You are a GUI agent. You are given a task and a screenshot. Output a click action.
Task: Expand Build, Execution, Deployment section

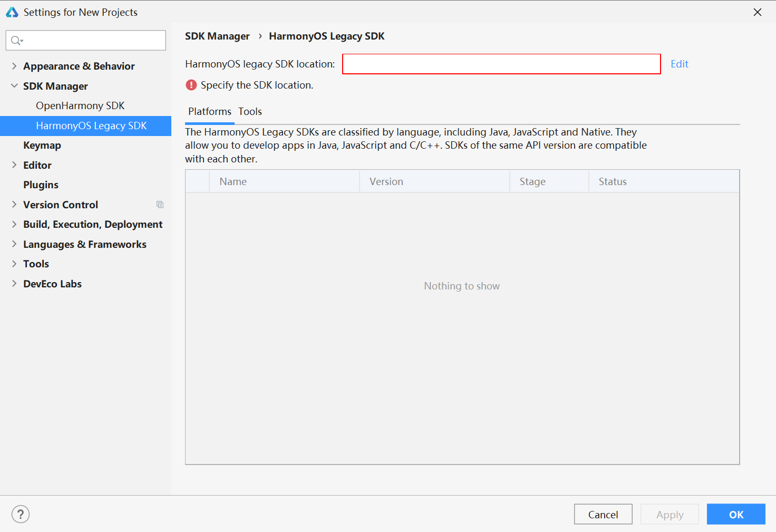click(x=14, y=224)
